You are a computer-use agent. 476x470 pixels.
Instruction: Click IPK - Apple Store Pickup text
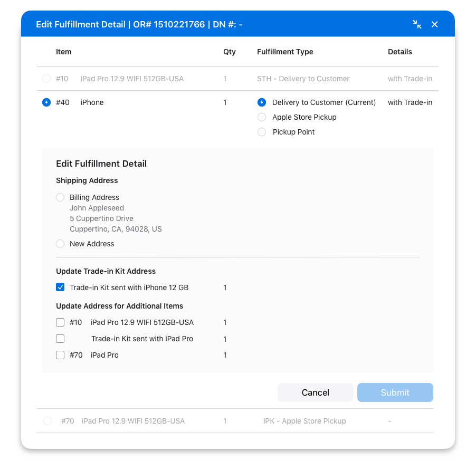(x=304, y=421)
